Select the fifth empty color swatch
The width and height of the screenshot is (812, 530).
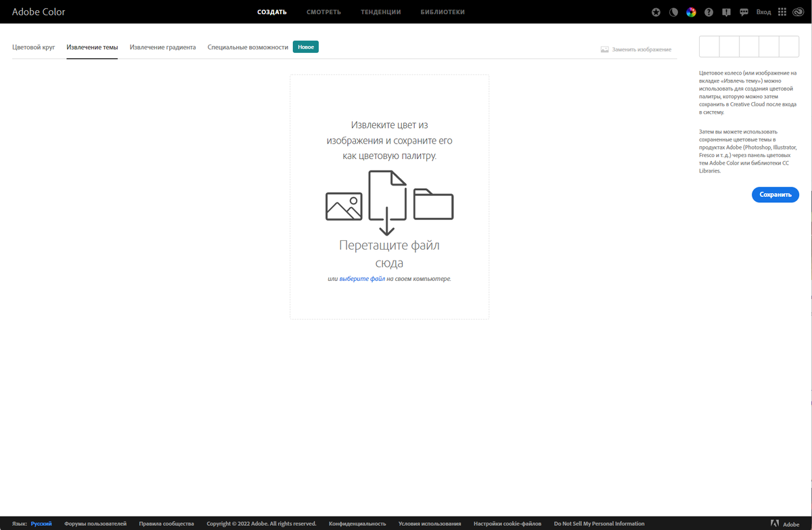[789, 47]
